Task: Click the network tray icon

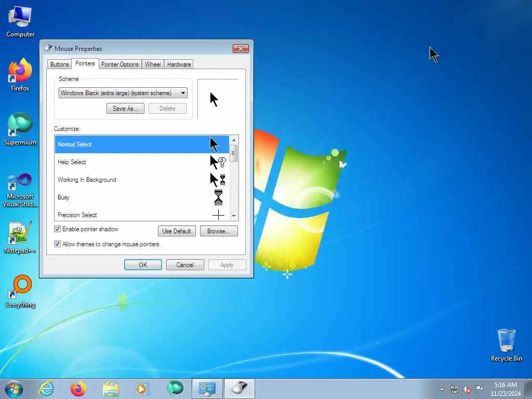Action: coord(454,389)
